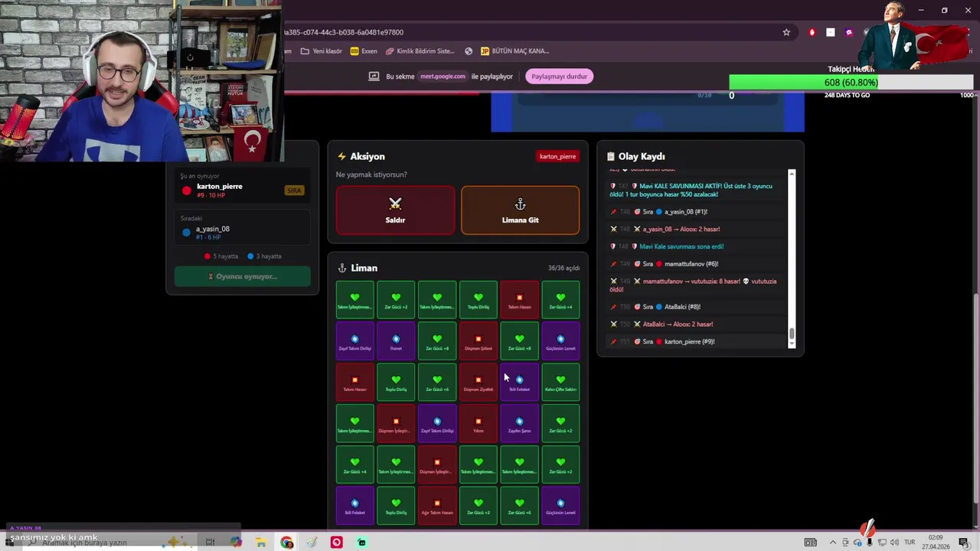Open the Ağır Takım Hasarı card
Screen dimensions: 980x551
tap(437, 506)
